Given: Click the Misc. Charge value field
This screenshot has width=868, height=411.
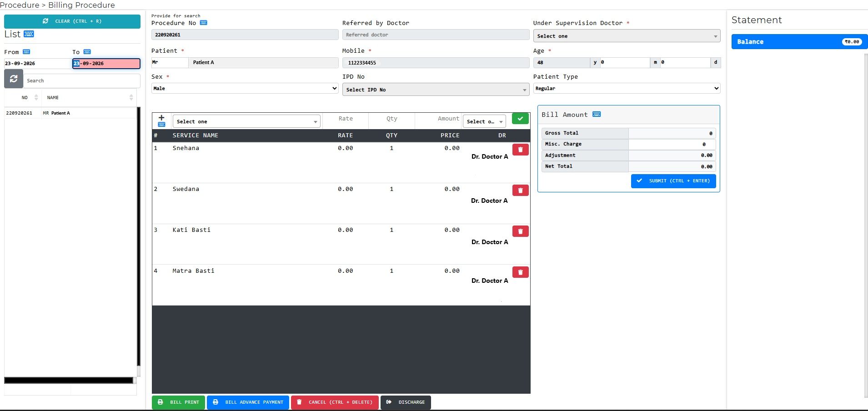Looking at the screenshot, I should tap(672, 144).
